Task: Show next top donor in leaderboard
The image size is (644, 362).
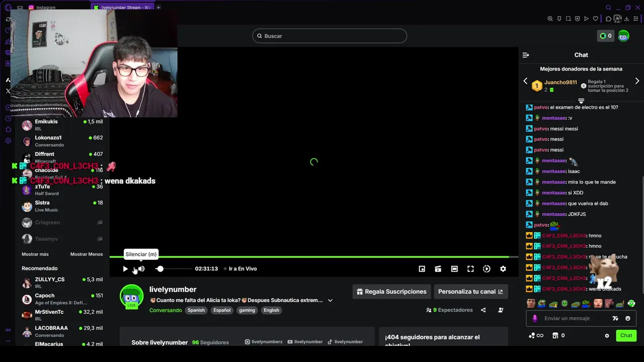Action: pos(637,81)
